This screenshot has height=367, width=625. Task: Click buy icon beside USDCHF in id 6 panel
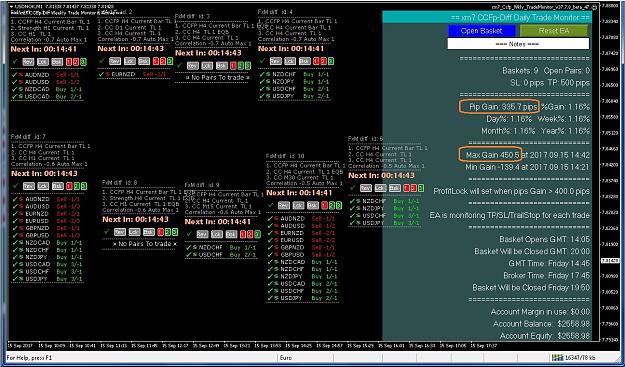358,216
